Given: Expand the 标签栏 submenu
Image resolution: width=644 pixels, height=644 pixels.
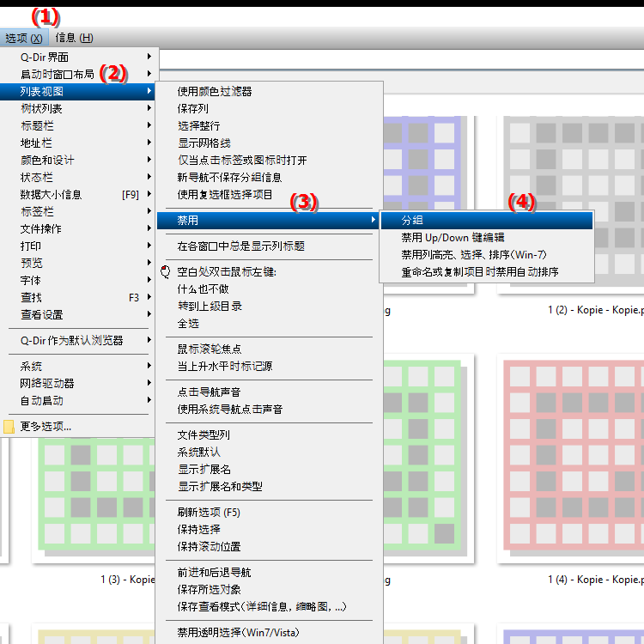Looking at the screenshot, I should pyautogui.click(x=77, y=211).
